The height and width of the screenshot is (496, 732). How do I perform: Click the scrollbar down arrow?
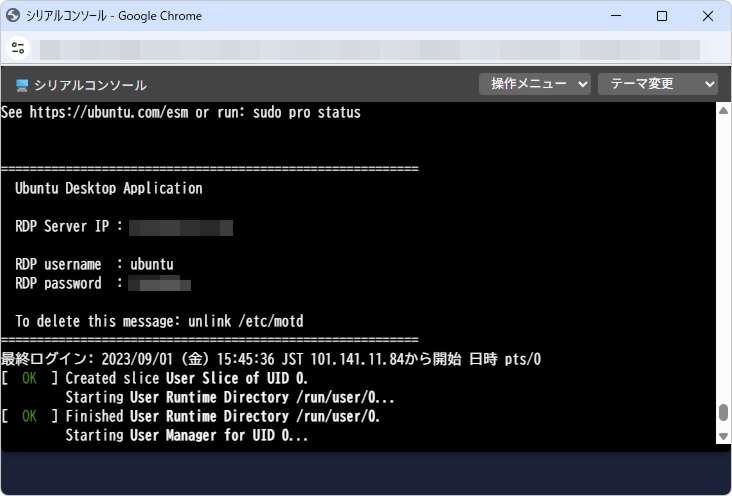[723, 436]
